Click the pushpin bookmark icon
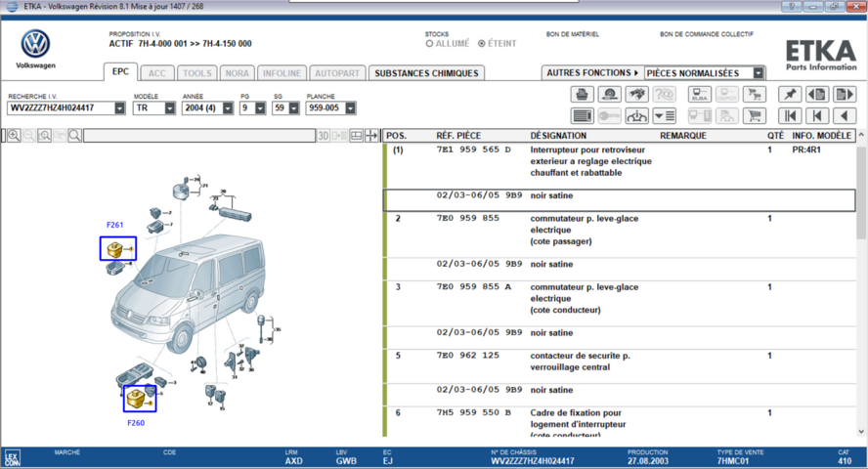Screen dimensions: 868x469 click(790, 94)
